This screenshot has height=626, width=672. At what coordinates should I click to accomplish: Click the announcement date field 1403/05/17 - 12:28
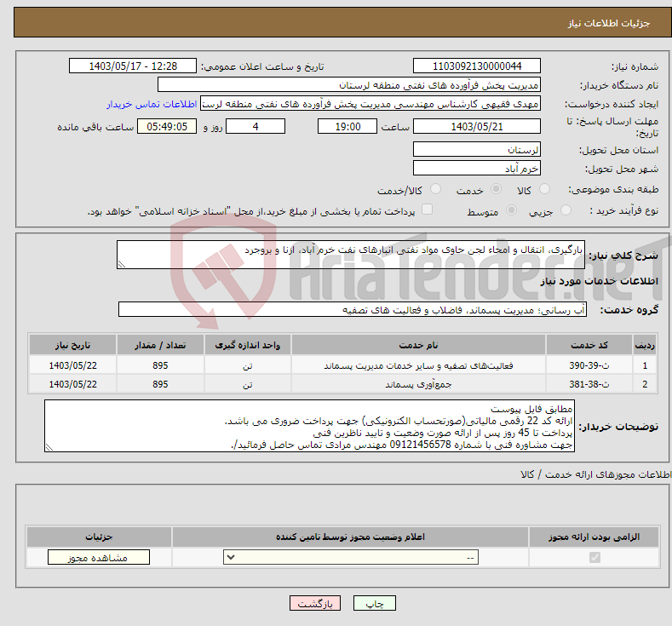tap(133, 66)
